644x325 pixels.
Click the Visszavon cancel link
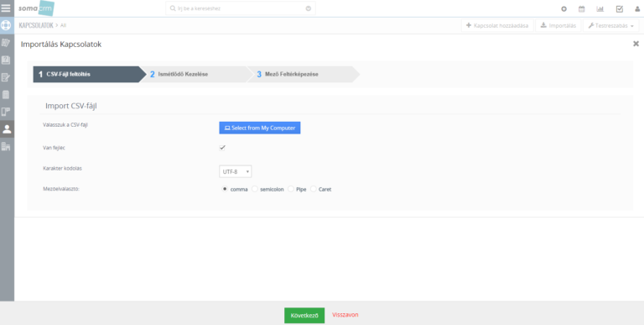[345, 315]
